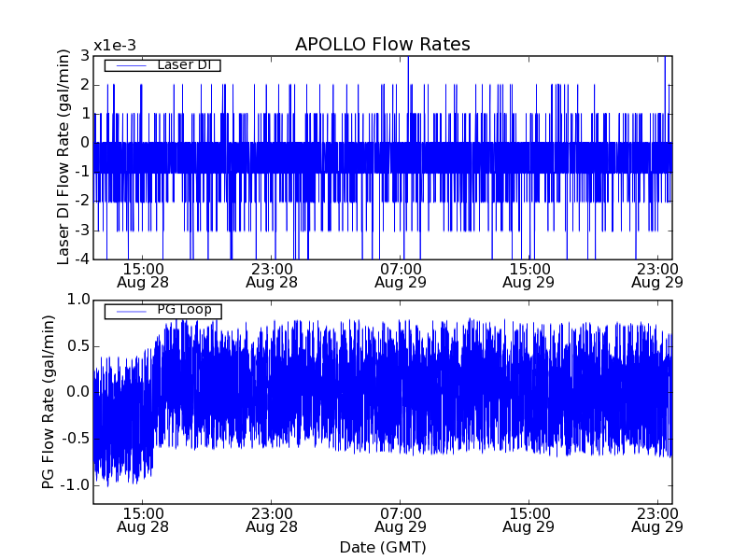Select top plot's "07:00 Aug 29" tick label
Screen dimensions: 747x560
(x=401, y=274)
